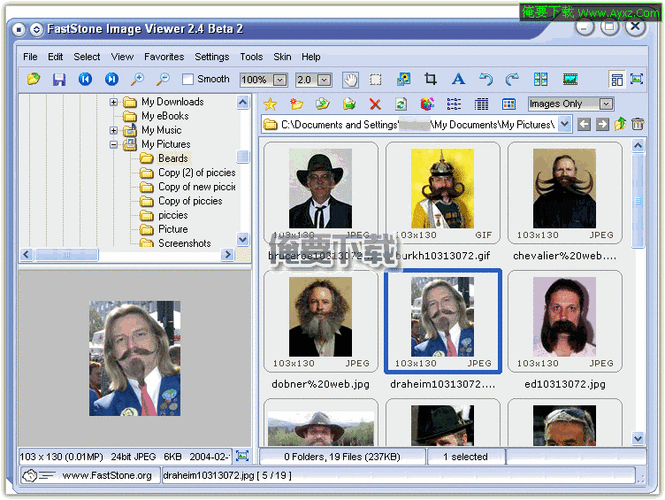
Task: Toggle the Smooth checkbox
Action: [x=187, y=79]
